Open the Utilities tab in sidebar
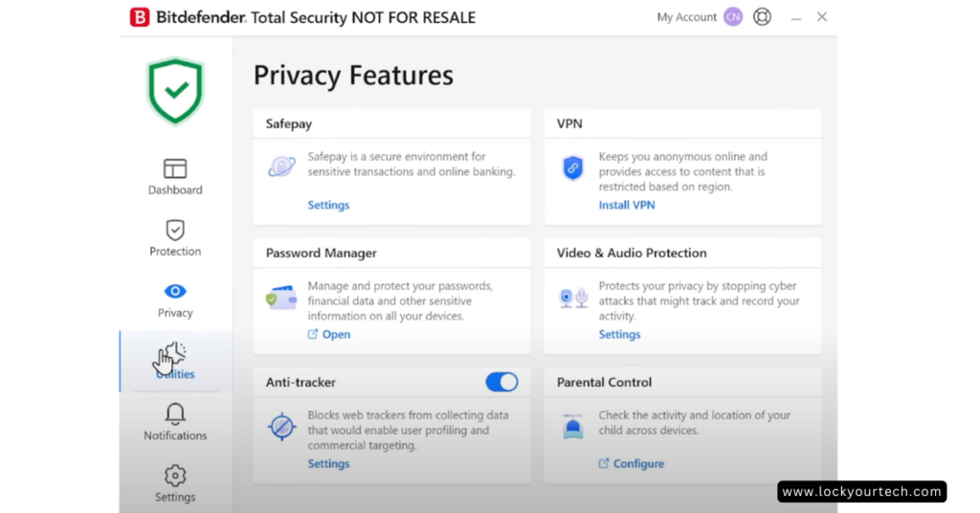Image resolution: width=980 pixels, height=513 pixels. 176,362
